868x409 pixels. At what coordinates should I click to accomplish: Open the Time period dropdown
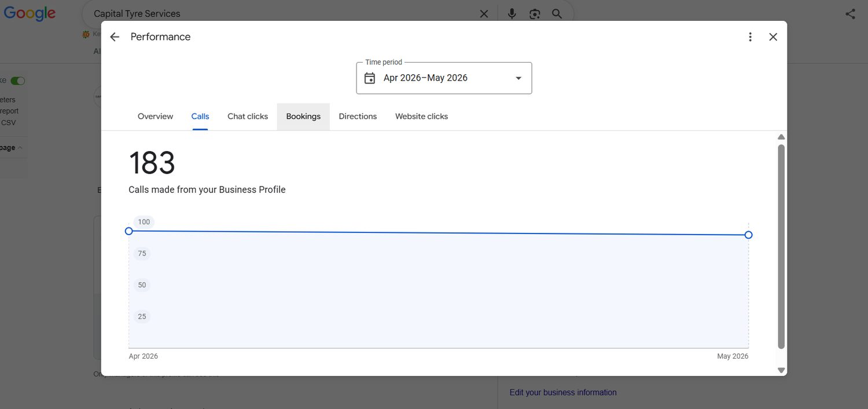coord(444,78)
